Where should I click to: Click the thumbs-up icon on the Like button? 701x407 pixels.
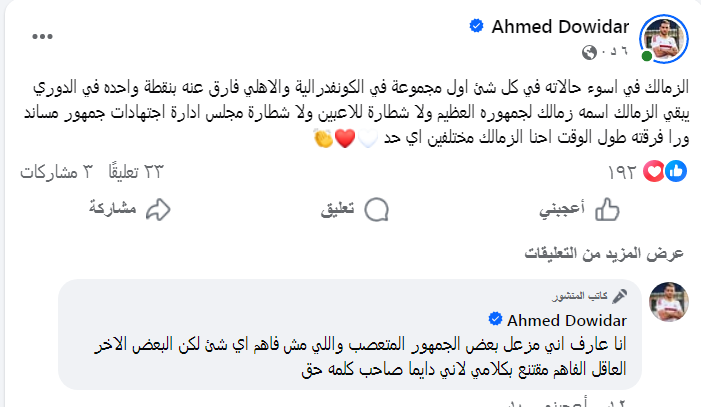pos(606,210)
